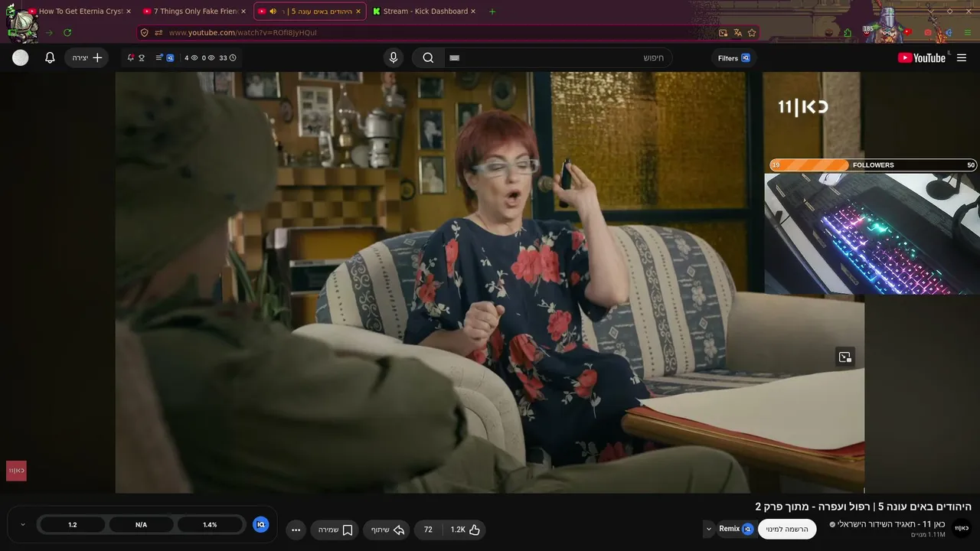
Task: Open the picture-in-picture icon in address bar
Action: (x=723, y=33)
